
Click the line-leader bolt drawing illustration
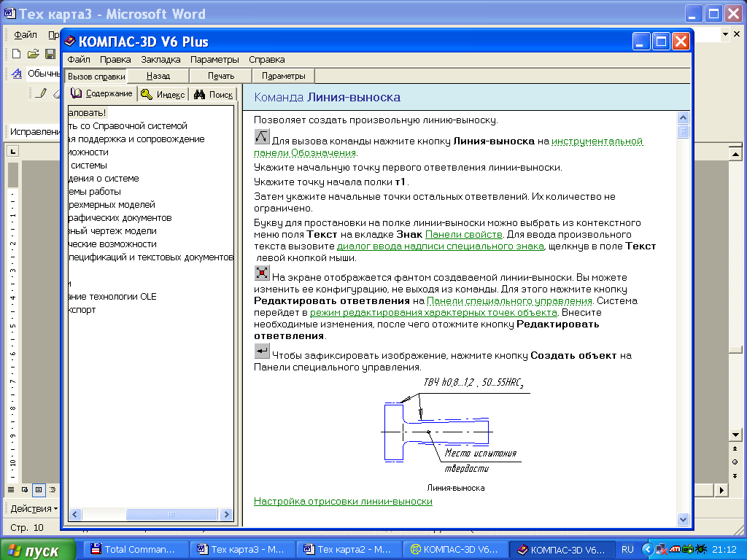click(x=455, y=426)
